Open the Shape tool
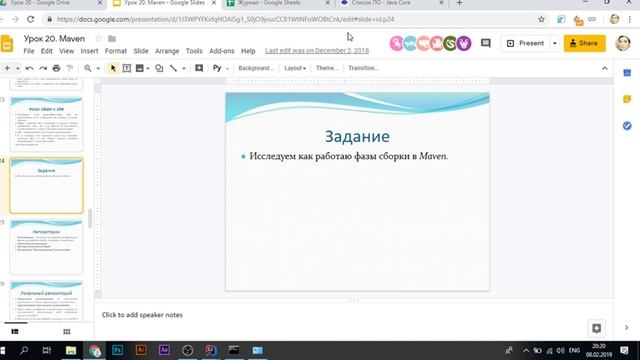The width and height of the screenshot is (640, 360). [x=159, y=68]
